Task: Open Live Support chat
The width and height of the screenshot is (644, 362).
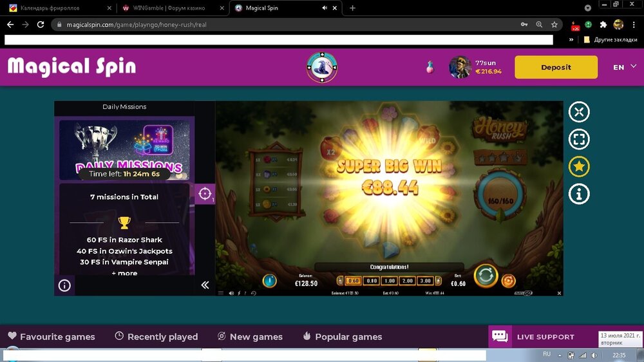Action: click(x=533, y=336)
